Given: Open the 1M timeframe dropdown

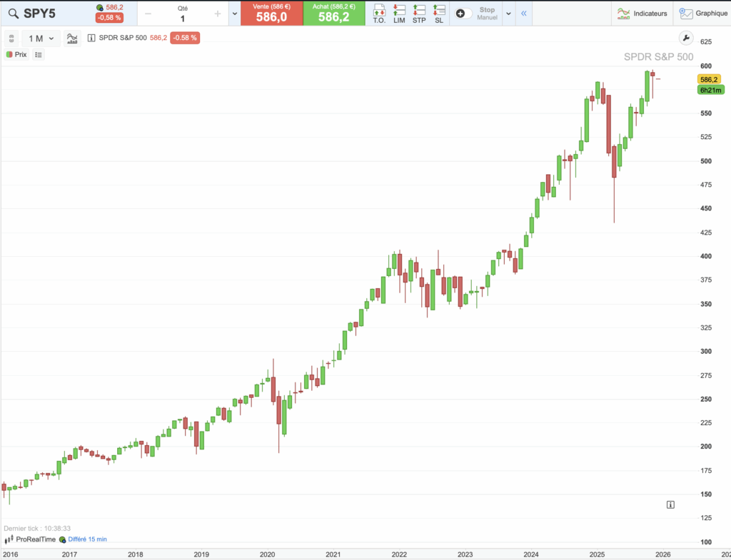Looking at the screenshot, I should click(41, 38).
